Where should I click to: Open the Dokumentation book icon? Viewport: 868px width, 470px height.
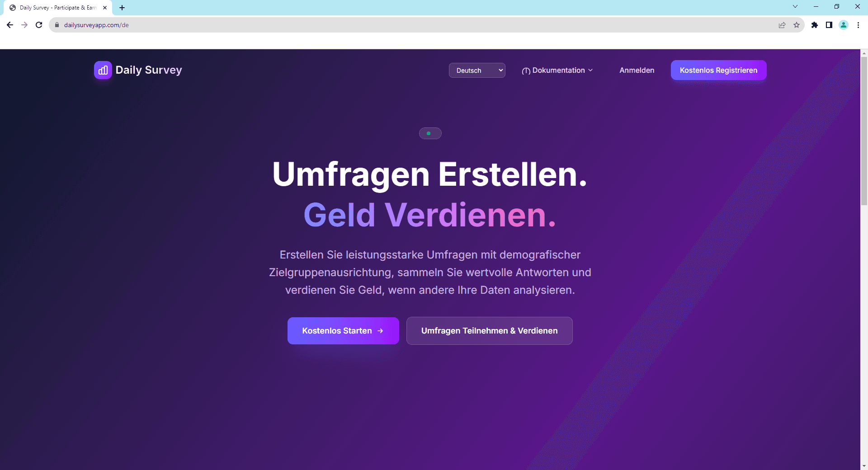pos(526,70)
